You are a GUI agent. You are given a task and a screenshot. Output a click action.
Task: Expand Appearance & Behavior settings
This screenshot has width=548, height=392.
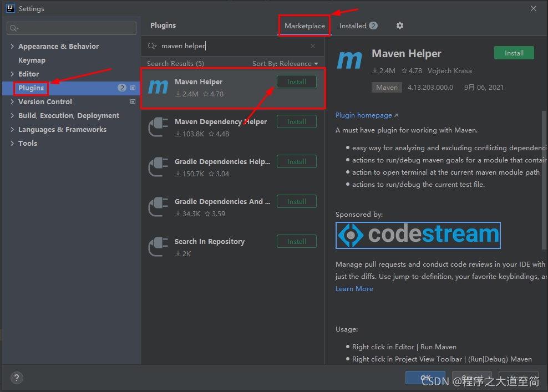point(12,46)
